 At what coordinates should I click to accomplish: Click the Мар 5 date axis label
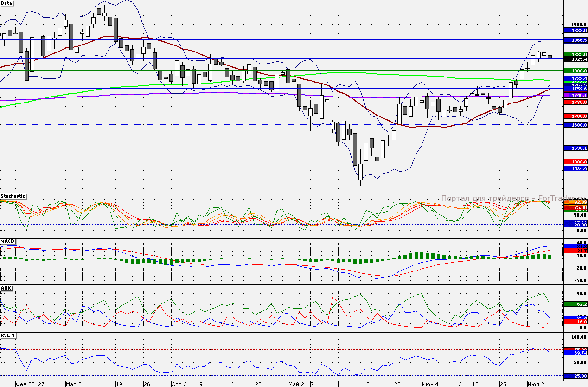click(73, 384)
